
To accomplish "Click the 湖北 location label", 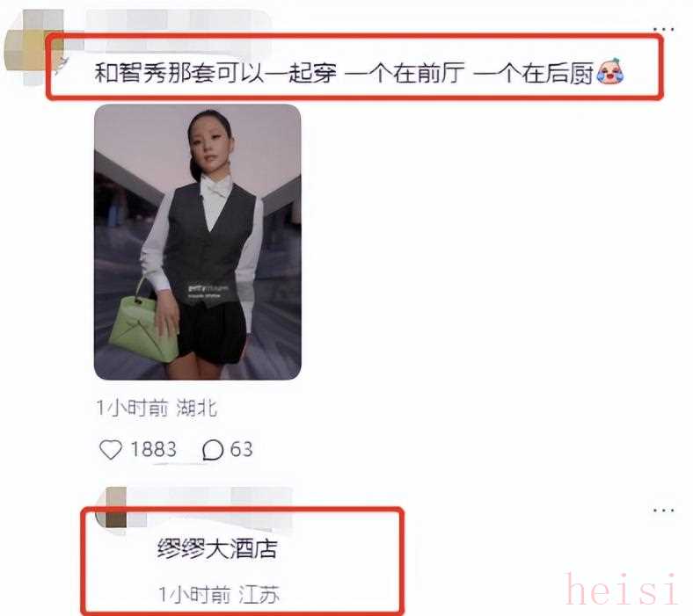I will click(197, 408).
